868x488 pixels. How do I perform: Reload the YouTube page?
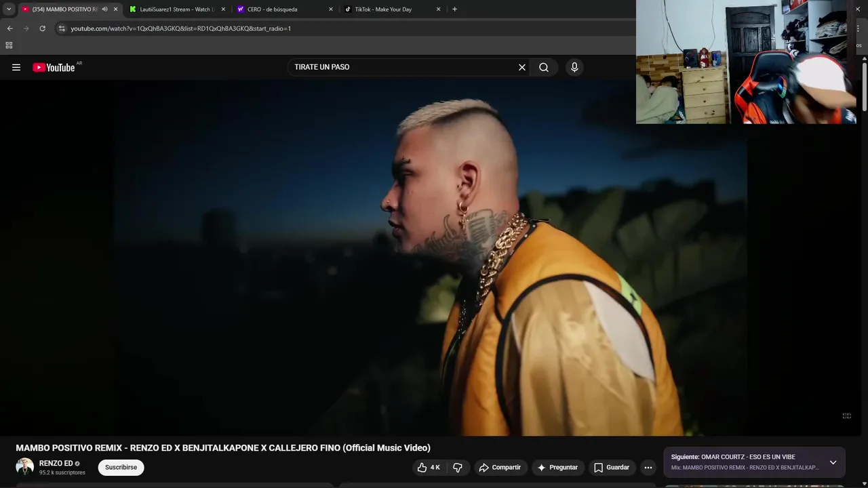[x=42, y=28]
